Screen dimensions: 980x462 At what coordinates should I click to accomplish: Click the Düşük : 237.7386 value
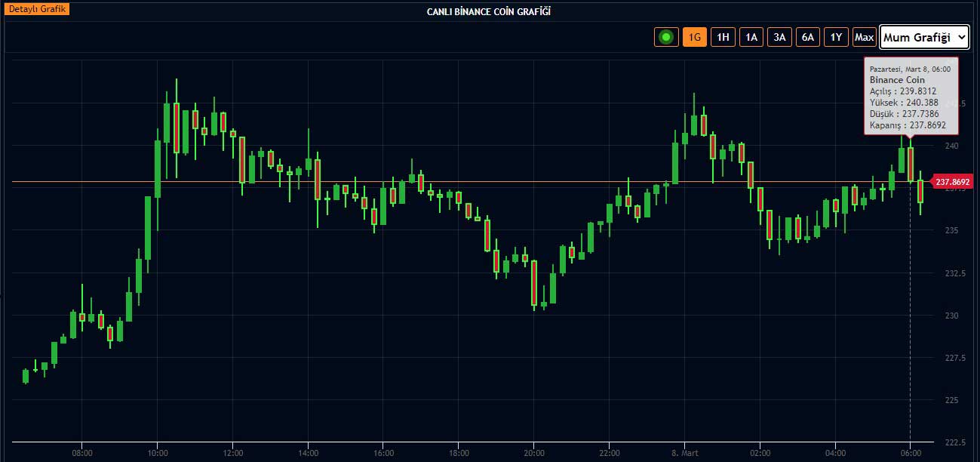905,114
